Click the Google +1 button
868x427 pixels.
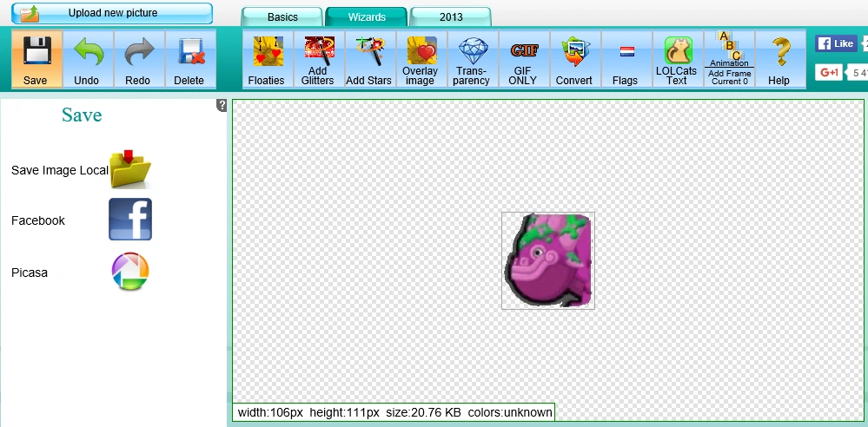829,72
